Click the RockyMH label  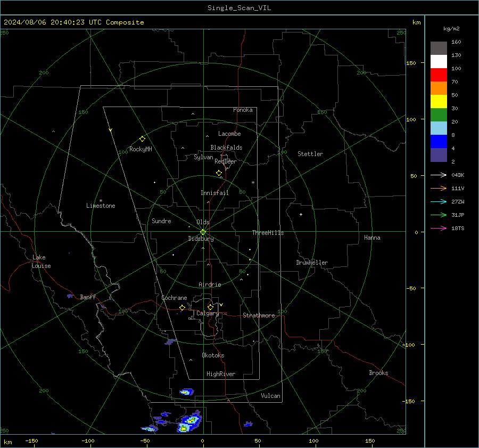pyautogui.click(x=141, y=149)
